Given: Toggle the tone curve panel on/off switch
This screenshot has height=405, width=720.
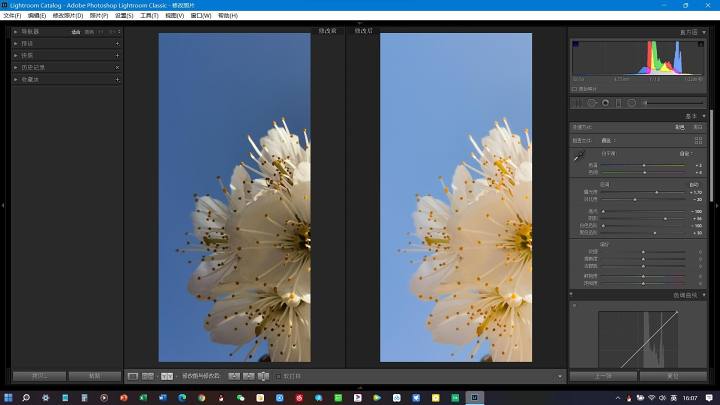Looking at the screenshot, I should coord(571,294).
